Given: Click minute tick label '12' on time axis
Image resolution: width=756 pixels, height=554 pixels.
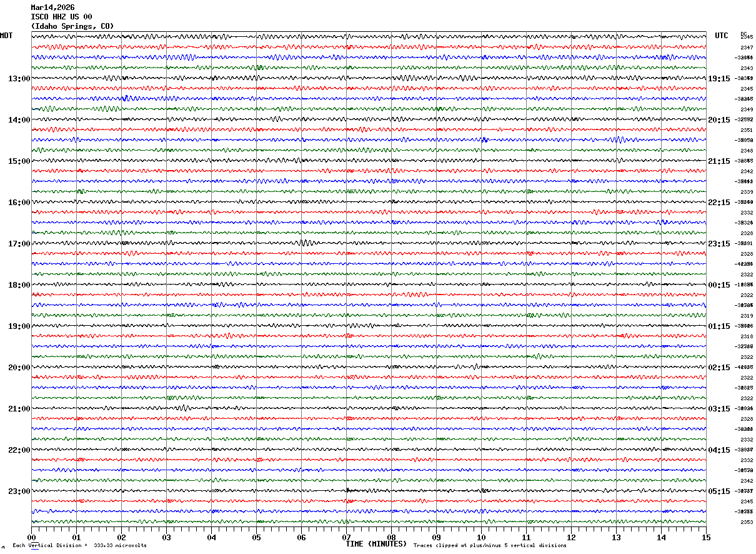Looking at the screenshot, I should [571, 537].
